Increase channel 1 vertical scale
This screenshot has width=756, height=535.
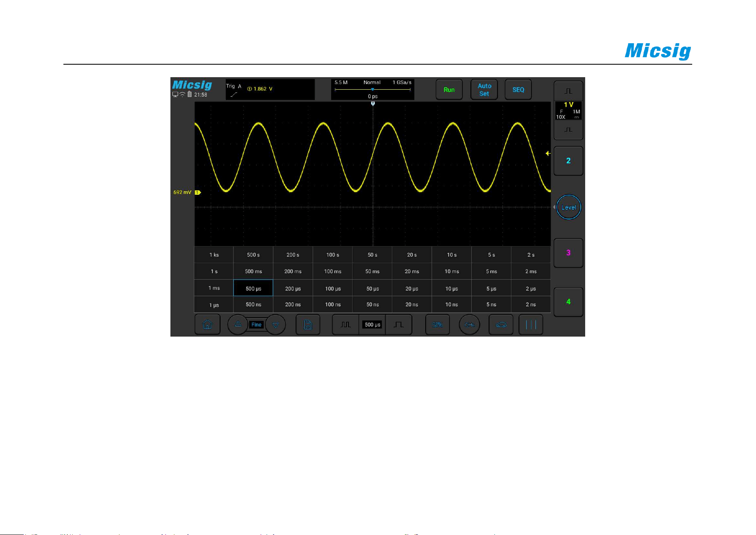click(x=568, y=91)
